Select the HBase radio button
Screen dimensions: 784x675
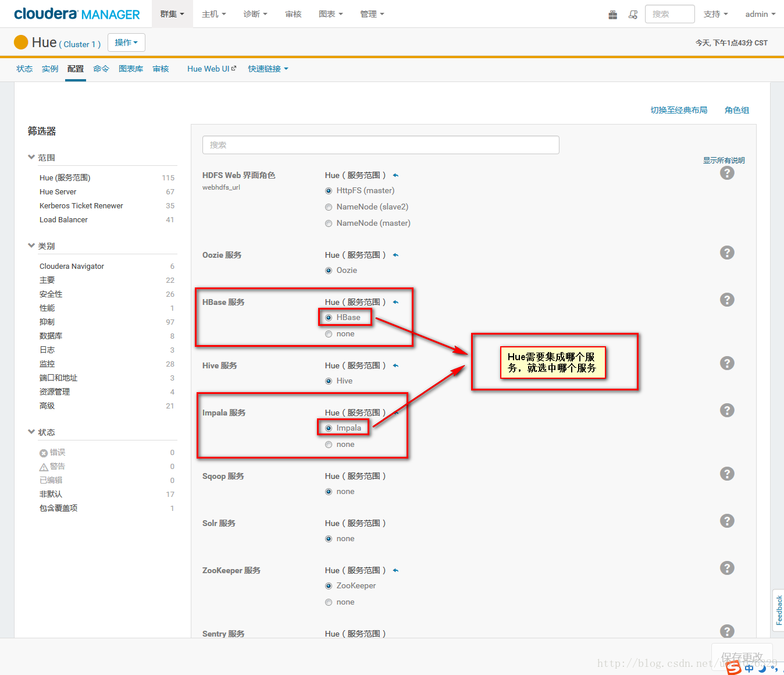tap(329, 318)
